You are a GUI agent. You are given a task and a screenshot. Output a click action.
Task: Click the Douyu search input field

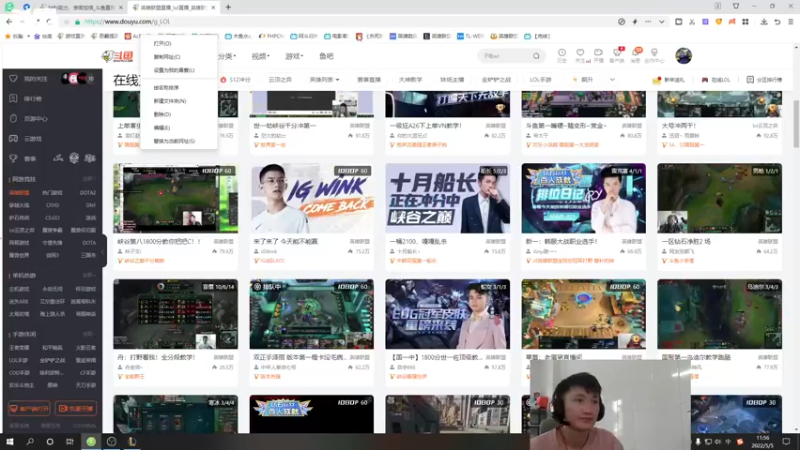tap(505, 56)
